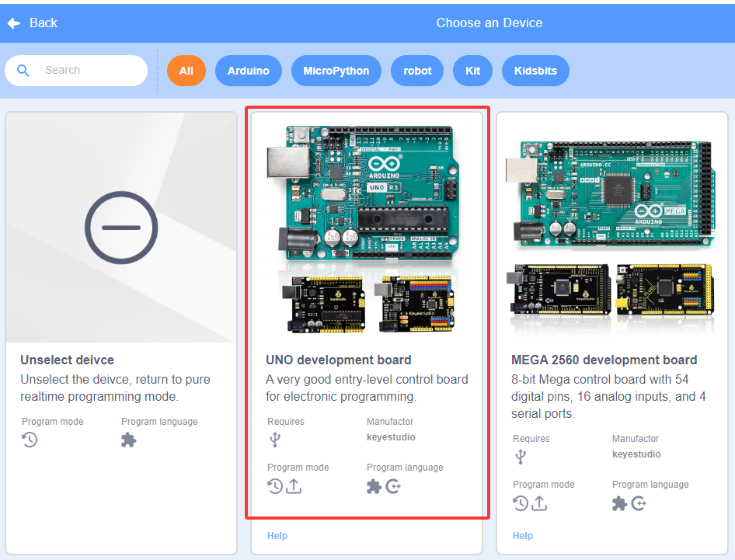Select the Arduino UNO board image
The image size is (735, 560).
pos(363,193)
